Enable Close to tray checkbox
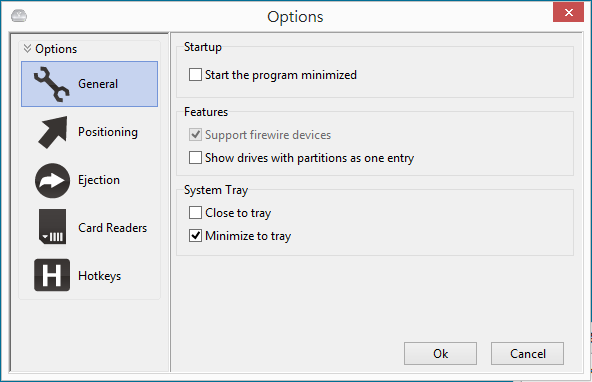Image resolution: width=592 pixels, height=382 pixels. [x=195, y=213]
